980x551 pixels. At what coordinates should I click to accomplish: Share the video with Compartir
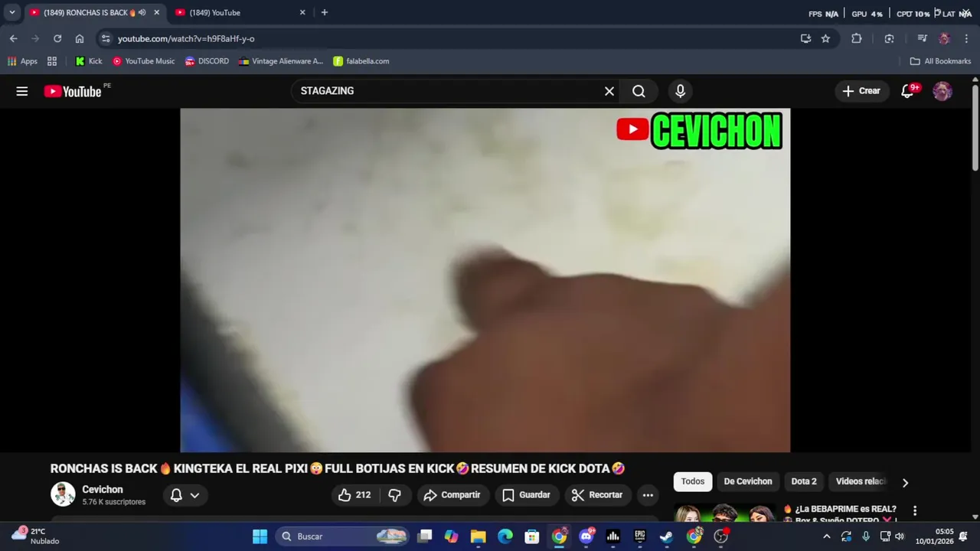(452, 495)
